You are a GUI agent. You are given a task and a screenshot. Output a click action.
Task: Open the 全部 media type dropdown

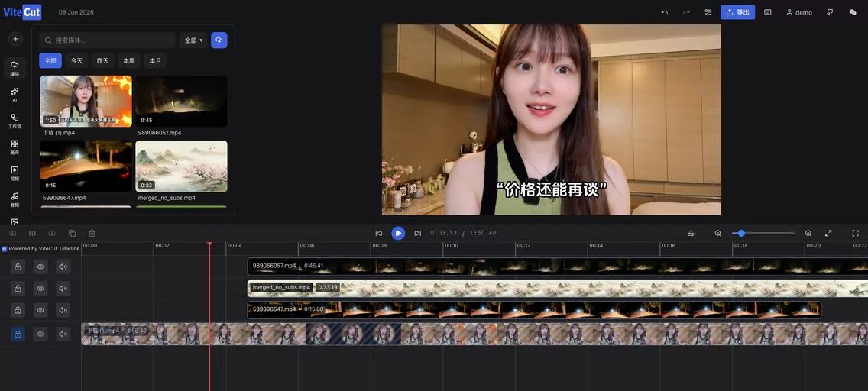pyautogui.click(x=193, y=40)
